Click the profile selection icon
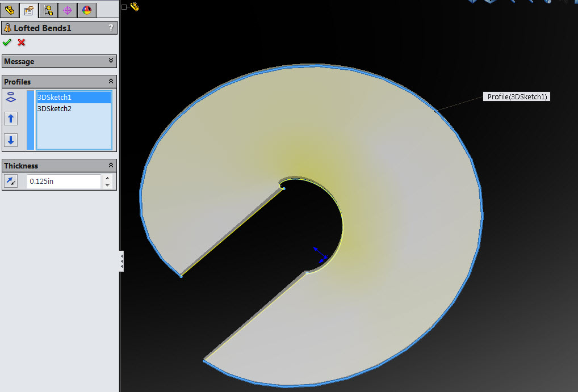 coord(11,97)
